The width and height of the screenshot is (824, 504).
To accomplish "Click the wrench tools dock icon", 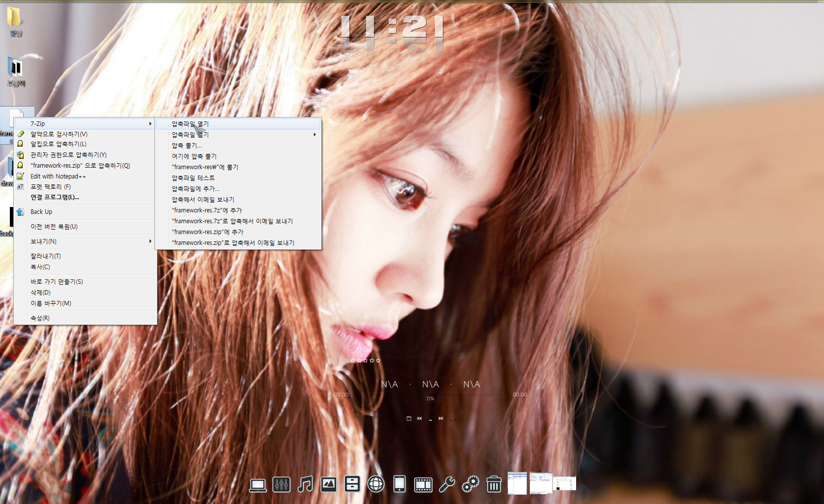I will tap(447, 485).
